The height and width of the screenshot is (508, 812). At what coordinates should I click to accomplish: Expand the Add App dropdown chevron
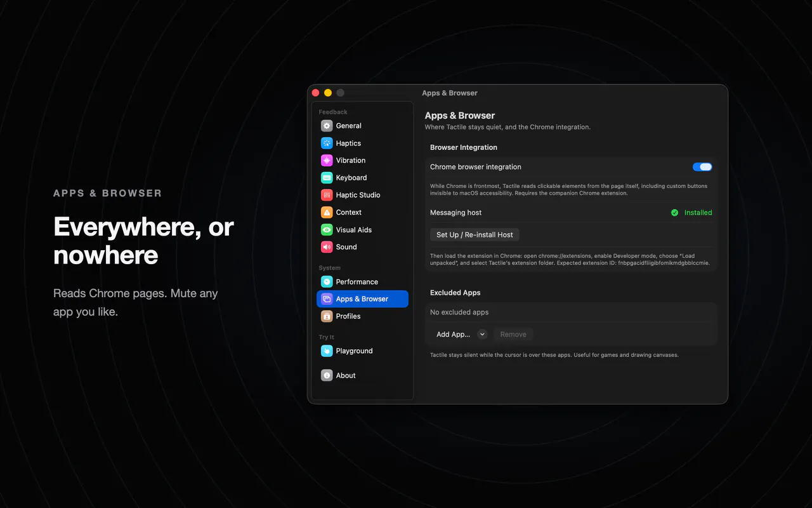(482, 334)
